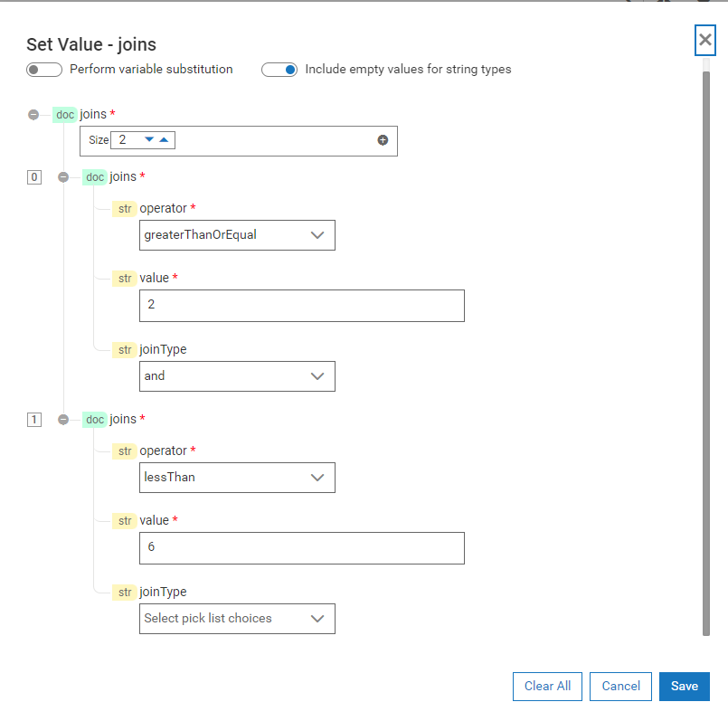Viewport: 728px width, 721px height.
Task: Click the plus icon to add an element
Action: tap(383, 140)
